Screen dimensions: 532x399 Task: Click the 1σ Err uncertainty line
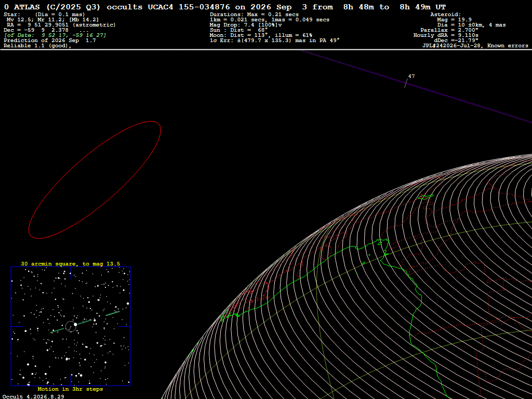(274, 41)
